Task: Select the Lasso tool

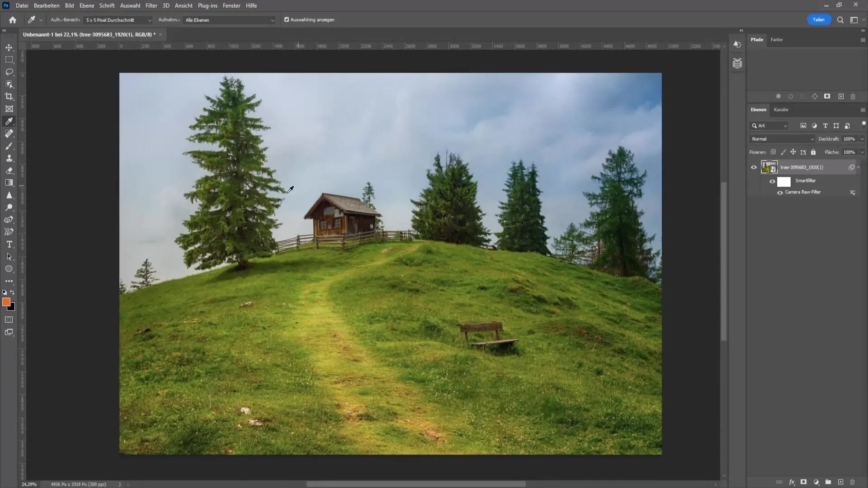Action: [9, 72]
